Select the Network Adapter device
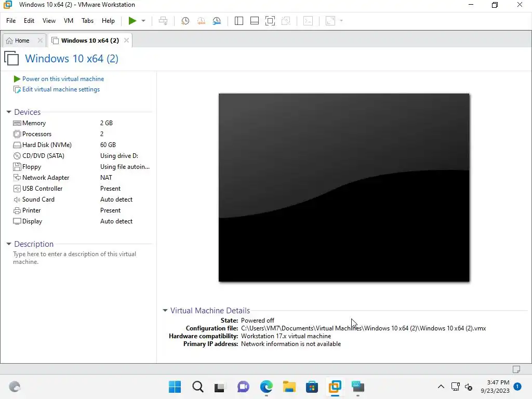 point(82,178)
